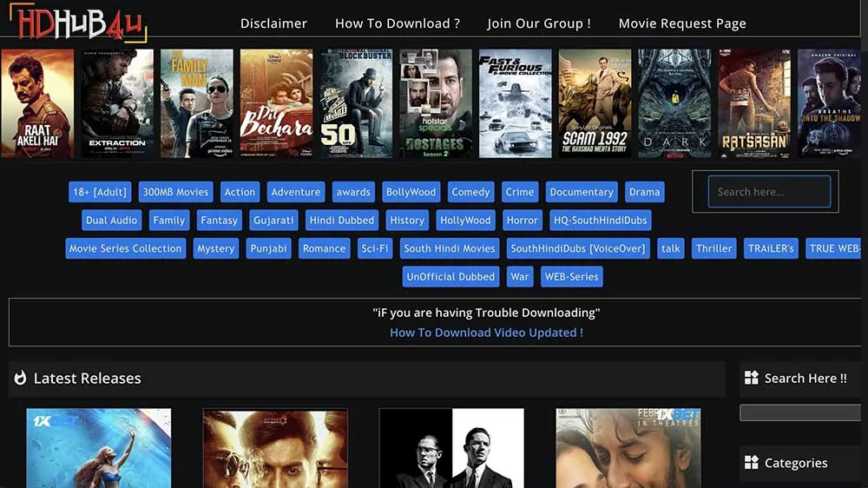Screen dimensions: 868x488
Task: Go to the Movie Request Page
Action: [x=681, y=23]
